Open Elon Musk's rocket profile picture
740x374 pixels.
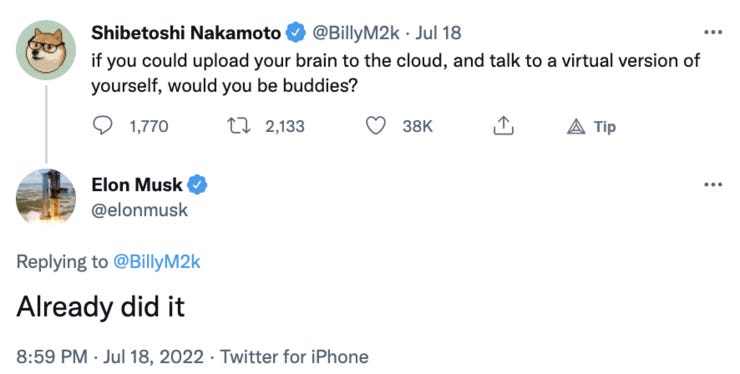(x=46, y=197)
